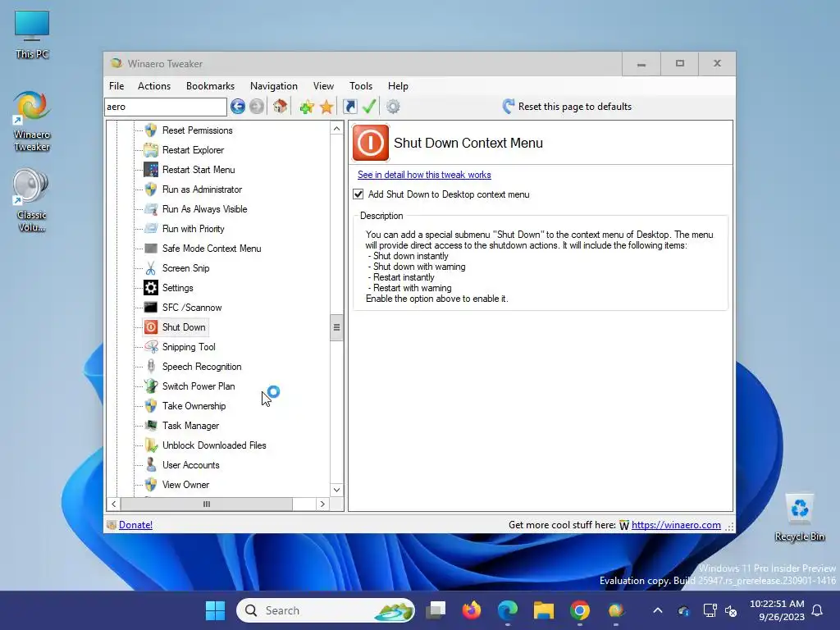This screenshot has width=840, height=630.
Task: Select View Owner tree item
Action: (x=186, y=485)
